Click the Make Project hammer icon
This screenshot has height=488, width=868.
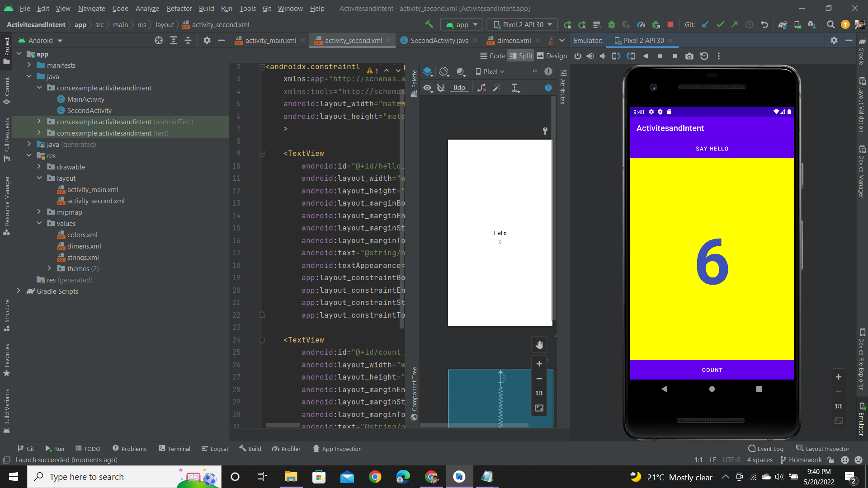tap(429, 24)
